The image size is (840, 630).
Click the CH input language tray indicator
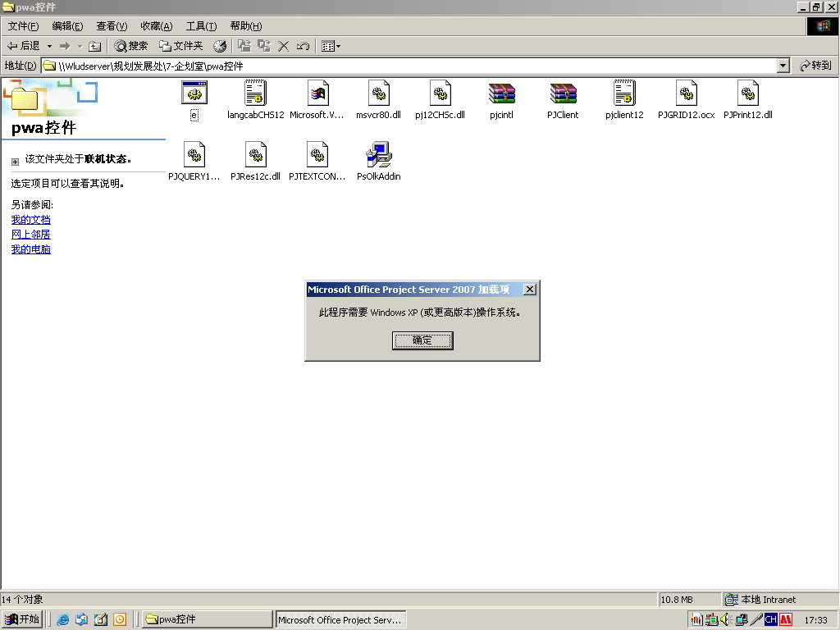(x=771, y=620)
